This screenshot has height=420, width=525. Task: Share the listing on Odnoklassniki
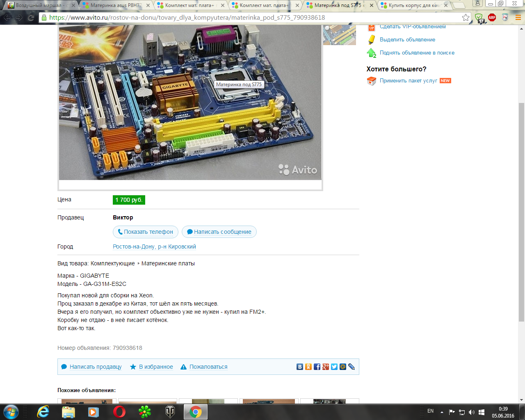click(x=308, y=367)
